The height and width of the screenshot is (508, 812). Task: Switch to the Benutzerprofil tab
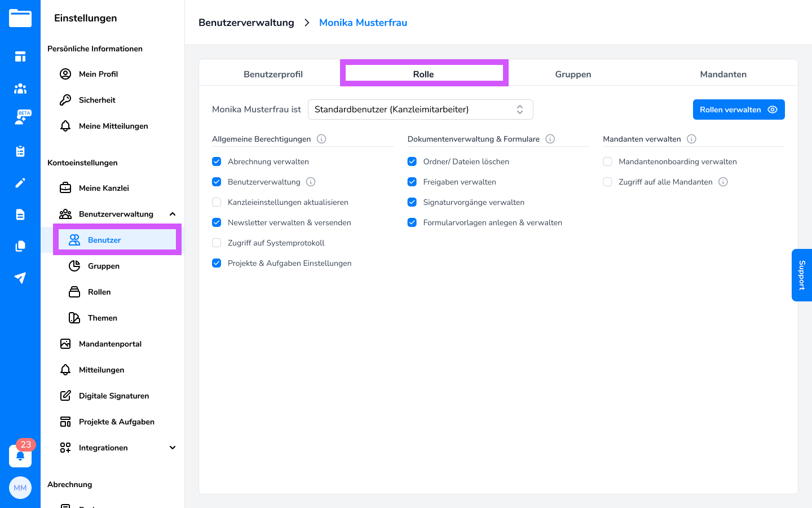point(273,74)
